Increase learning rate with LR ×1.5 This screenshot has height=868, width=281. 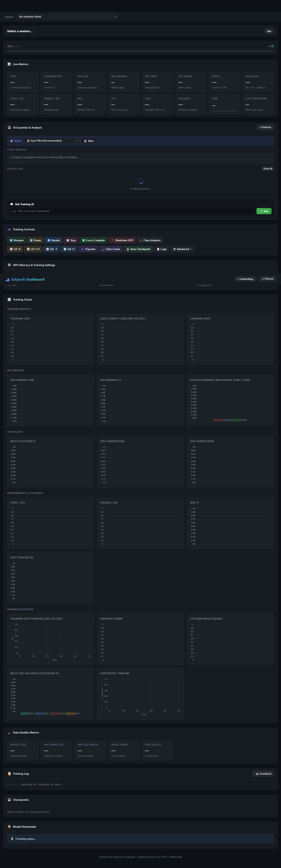(33, 249)
